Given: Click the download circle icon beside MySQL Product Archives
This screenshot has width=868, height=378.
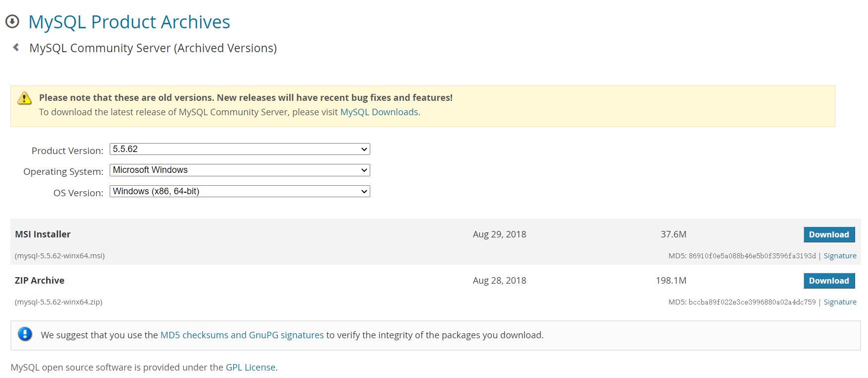Looking at the screenshot, I should [12, 21].
